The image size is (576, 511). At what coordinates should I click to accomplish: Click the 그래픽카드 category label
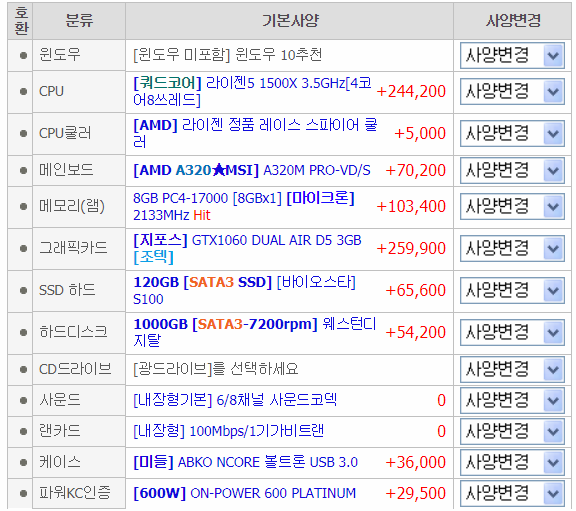pos(73,248)
